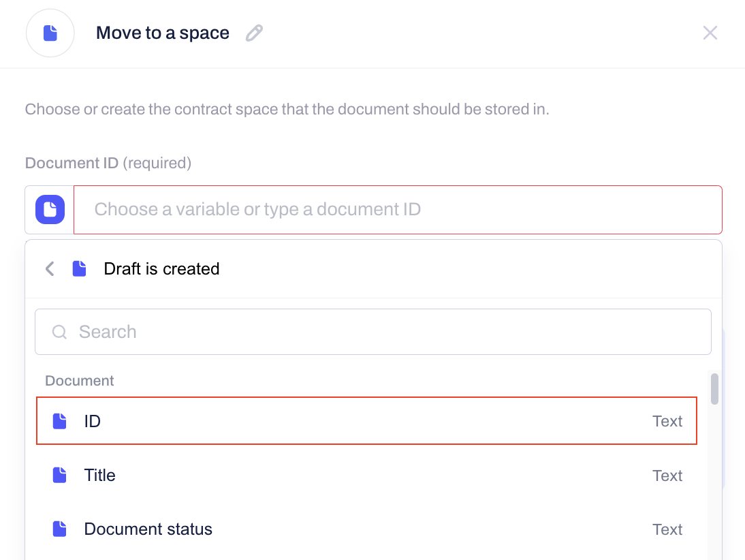Click the Draft is created heading

tap(161, 268)
